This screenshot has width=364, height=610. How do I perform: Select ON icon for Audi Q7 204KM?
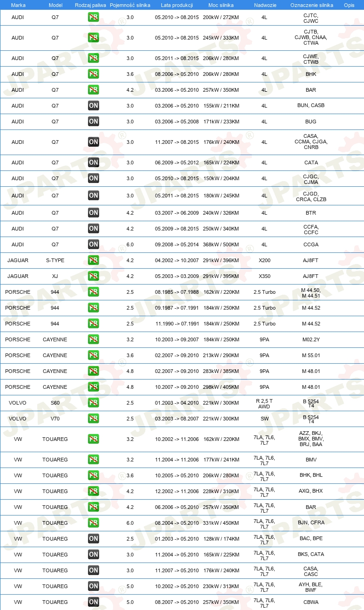[94, 178]
